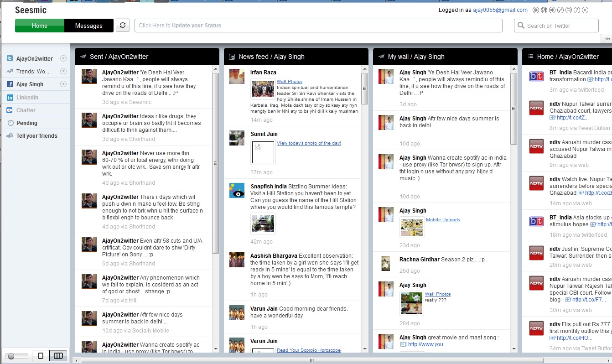Viewport: 612px width, 364px height.
Task: Open the ajay0055@gmail.com account link
Action: (x=500, y=10)
